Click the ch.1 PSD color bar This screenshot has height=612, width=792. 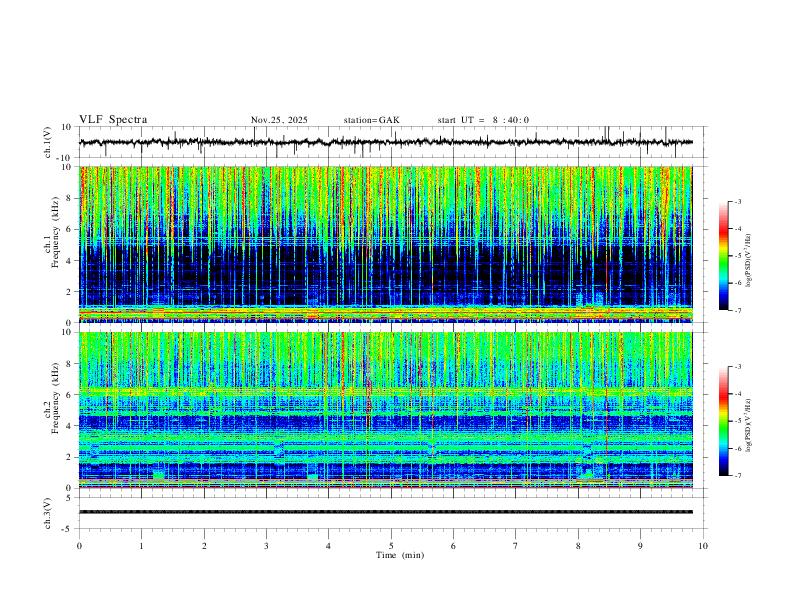(x=724, y=256)
